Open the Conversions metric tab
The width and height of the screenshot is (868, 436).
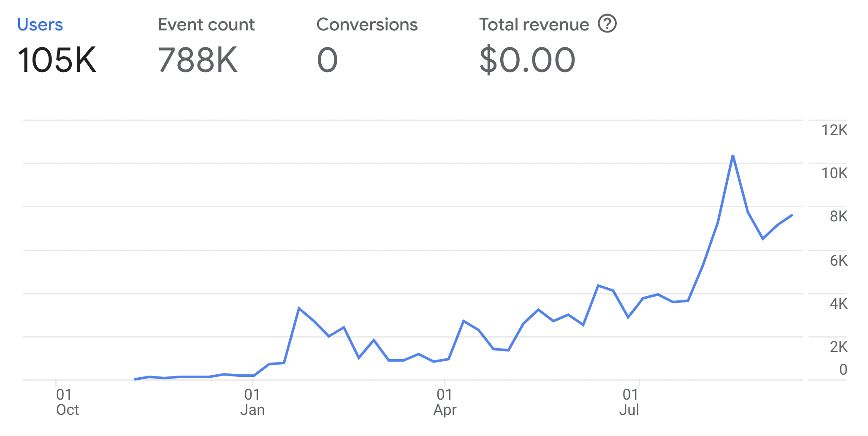pyautogui.click(x=367, y=25)
